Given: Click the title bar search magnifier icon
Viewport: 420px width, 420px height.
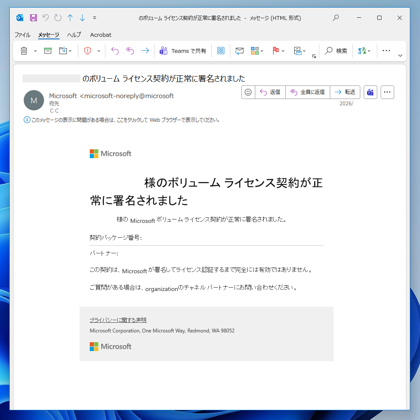Looking at the screenshot, I should tap(336, 17).
